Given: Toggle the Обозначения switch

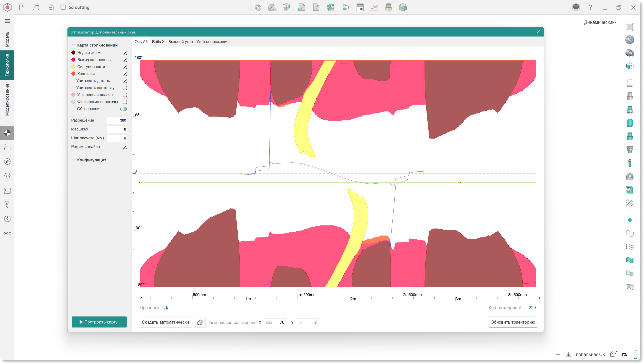Looking at the screenshot, I should 123,109.
